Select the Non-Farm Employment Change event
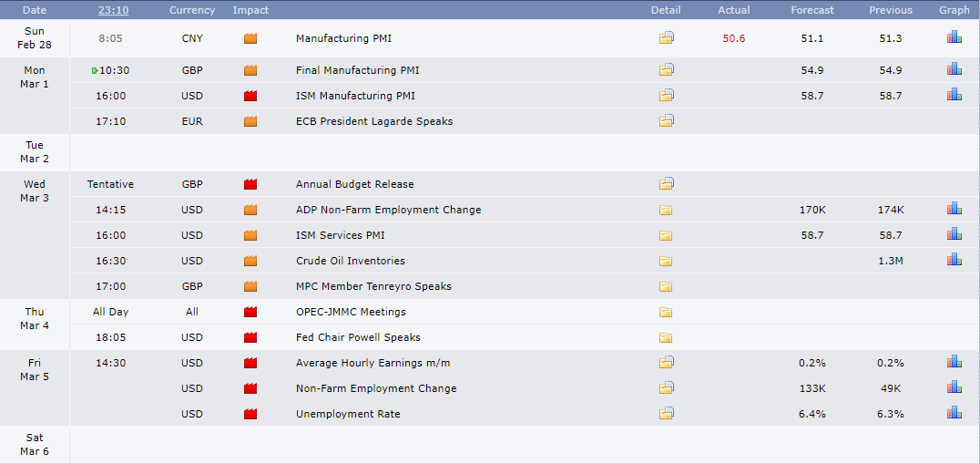 pyautogui.click(x=376, y=388)
